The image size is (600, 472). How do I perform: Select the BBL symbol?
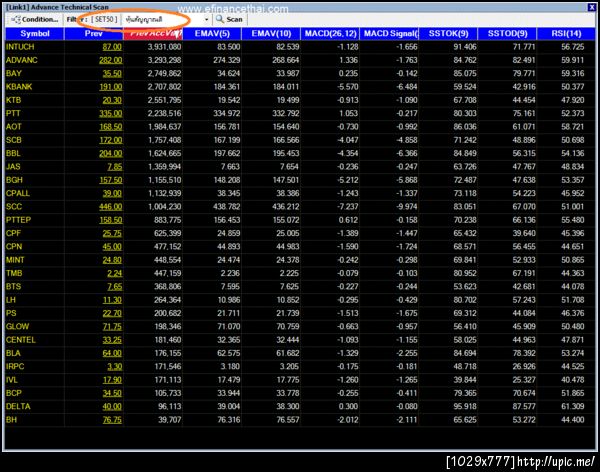13,154
